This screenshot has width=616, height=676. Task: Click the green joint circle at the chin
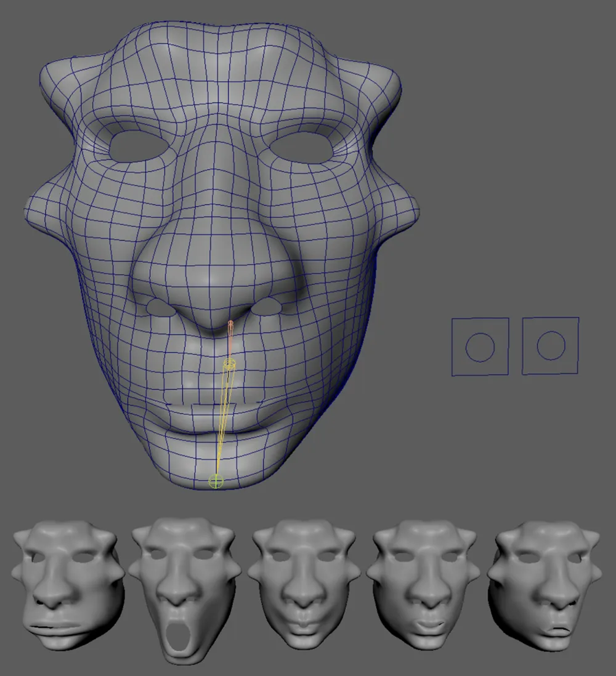(x=216, y=481)
